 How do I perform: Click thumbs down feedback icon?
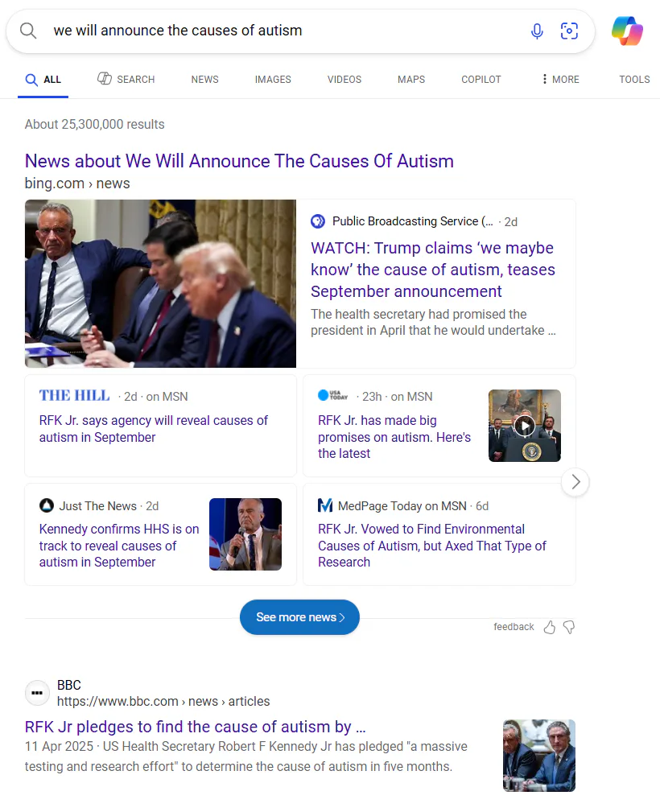tap(569, 627)
